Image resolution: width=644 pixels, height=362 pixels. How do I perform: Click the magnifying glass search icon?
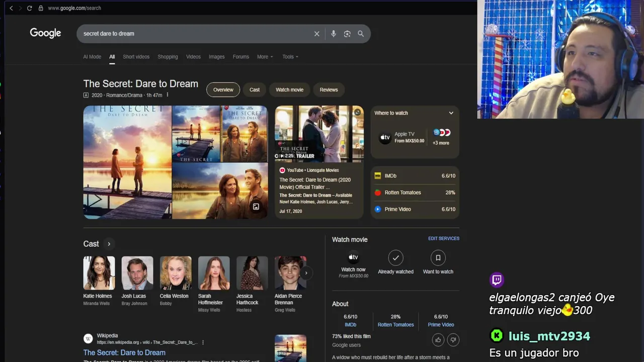[x=361, y=34]
